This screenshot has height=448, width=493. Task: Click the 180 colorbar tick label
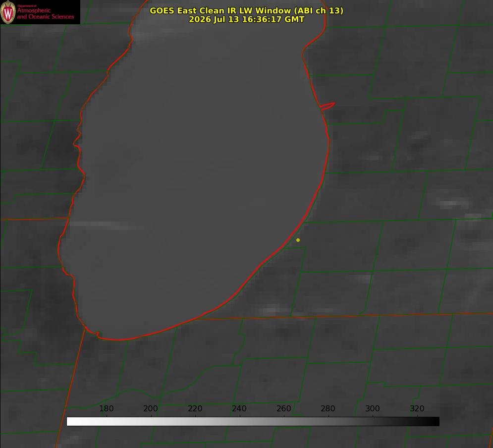(106, 408)
